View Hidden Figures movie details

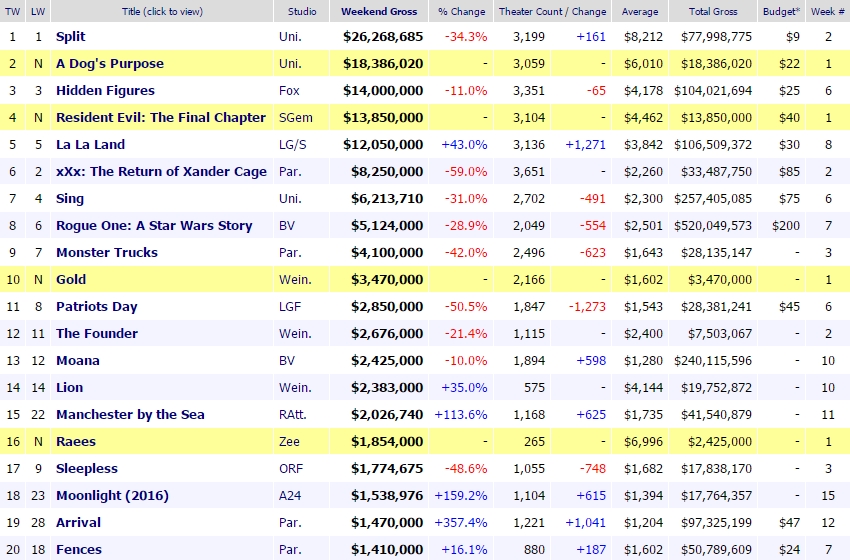[105, 91]
